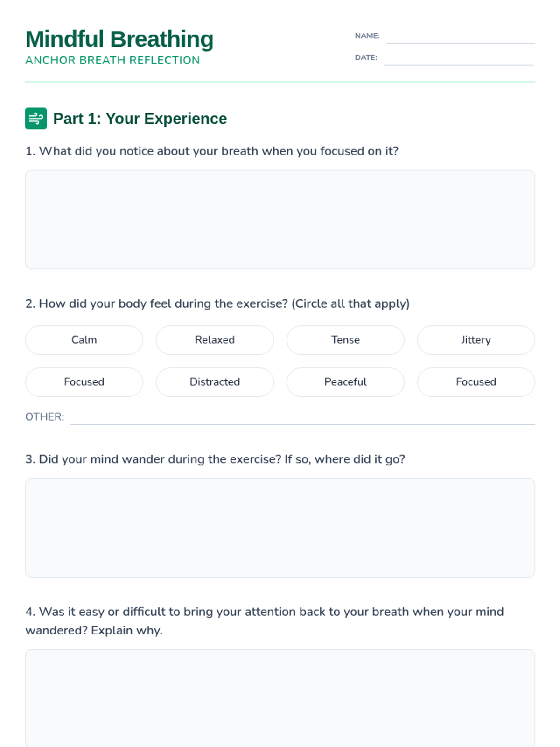This screenshot has height=747, width=560.
Task: Click the NAME input line
Action: pos(460,37)
